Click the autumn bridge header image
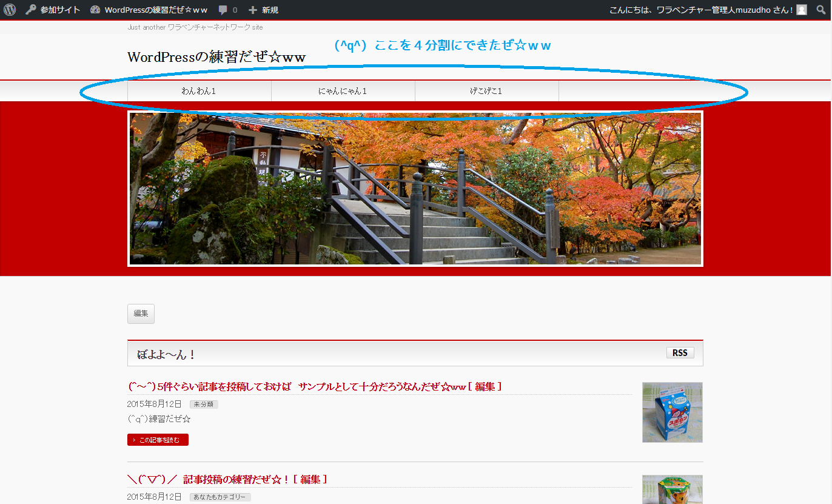Image resolution: width=832 pixels, height=504 pixels. pos(415,189)
